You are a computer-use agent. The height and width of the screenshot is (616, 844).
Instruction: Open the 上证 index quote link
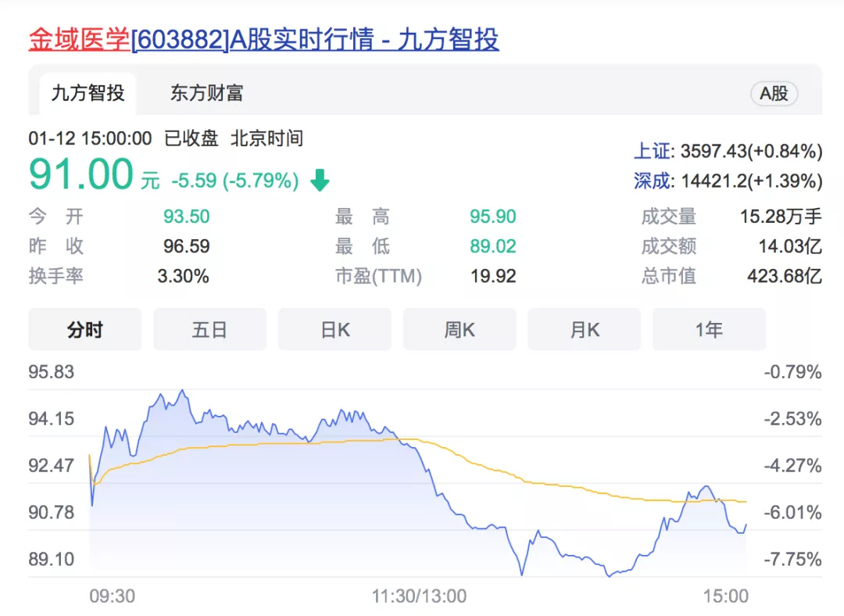652,151
